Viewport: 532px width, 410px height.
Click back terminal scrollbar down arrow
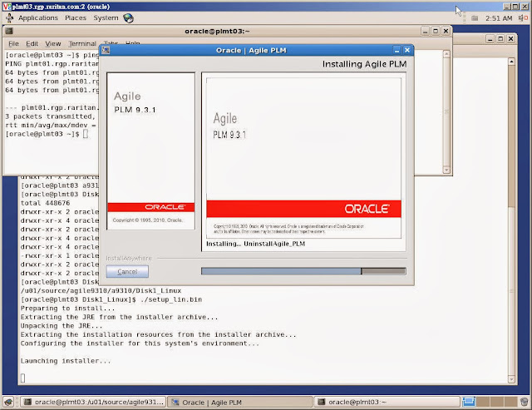coord(511,378)
